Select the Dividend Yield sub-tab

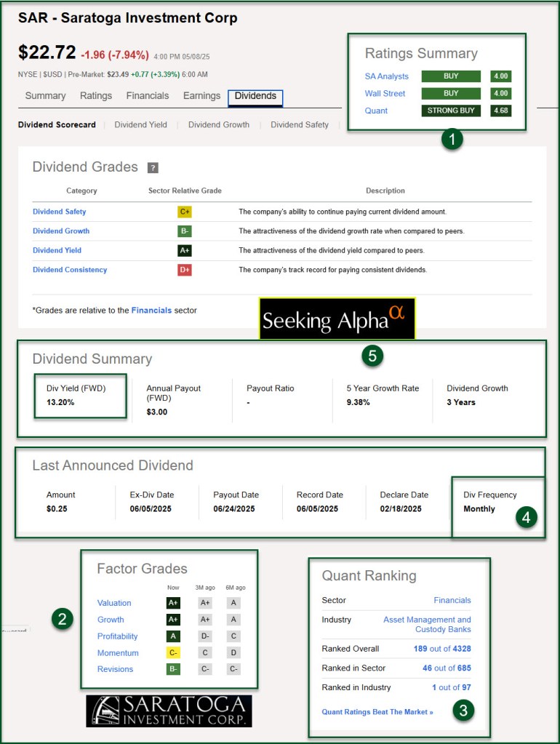click(140, 125)
